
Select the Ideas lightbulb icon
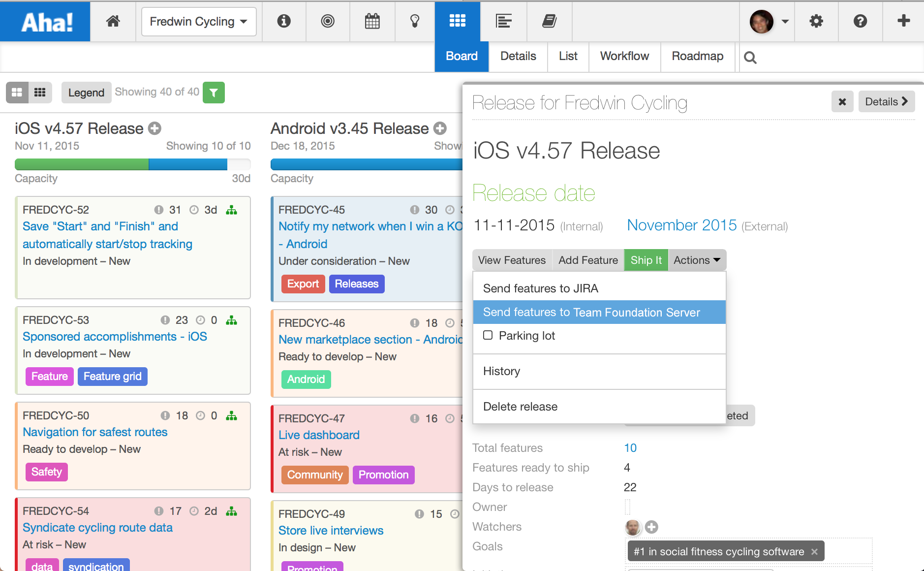pos(415,21)
